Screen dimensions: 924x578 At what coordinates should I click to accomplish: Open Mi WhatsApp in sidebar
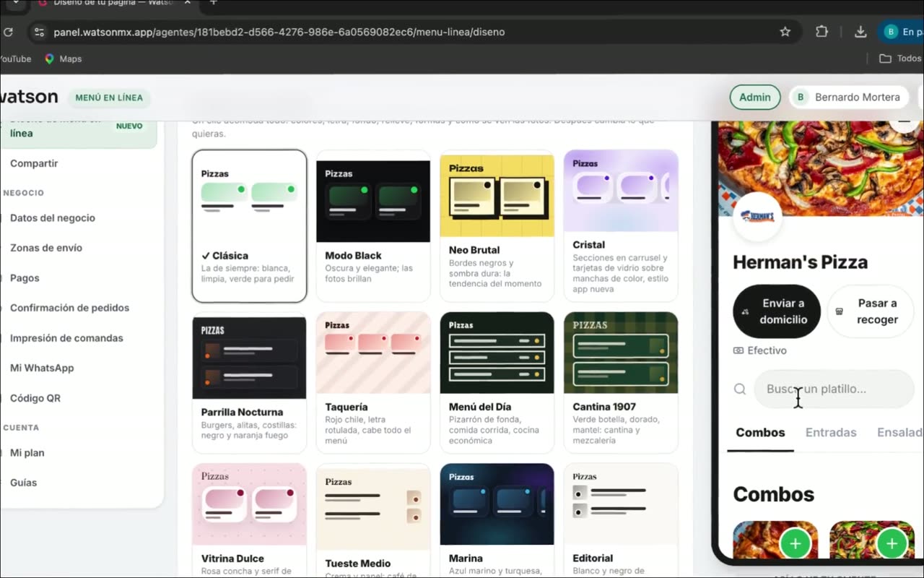[x=42, y=368]
